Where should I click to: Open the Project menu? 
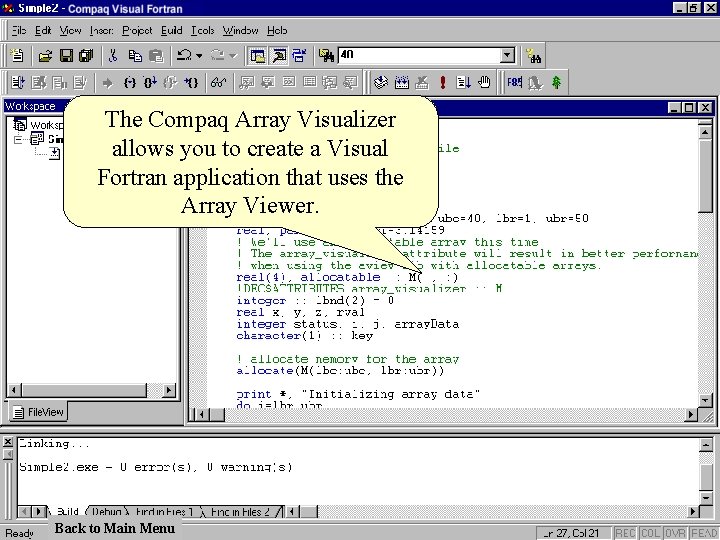coord(137,30)
